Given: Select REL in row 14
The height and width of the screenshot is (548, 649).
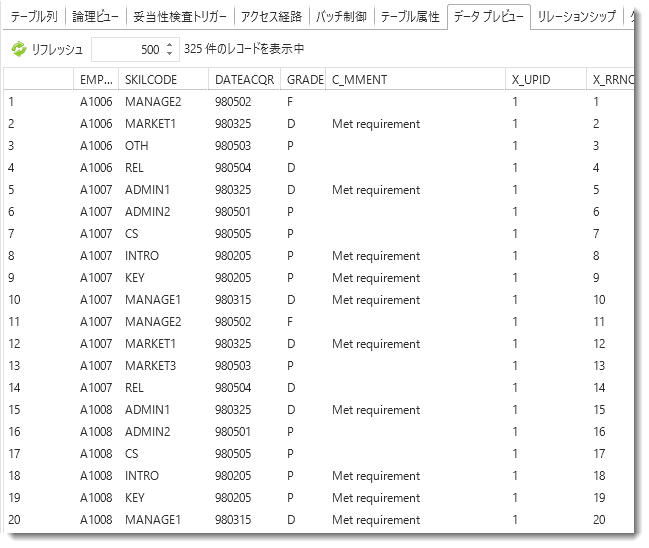Looking at the screenshot, I should click(x=135, y=387).
